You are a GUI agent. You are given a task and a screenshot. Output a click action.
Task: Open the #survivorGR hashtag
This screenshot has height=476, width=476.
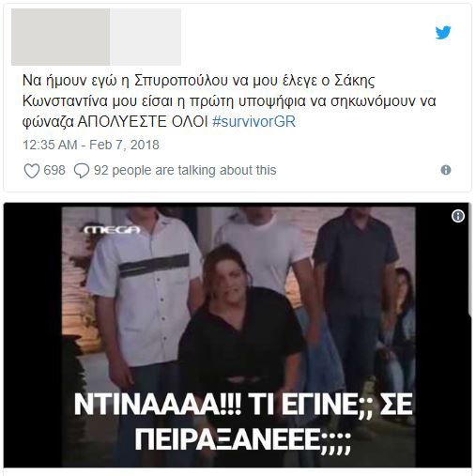(x=253, y=122)
